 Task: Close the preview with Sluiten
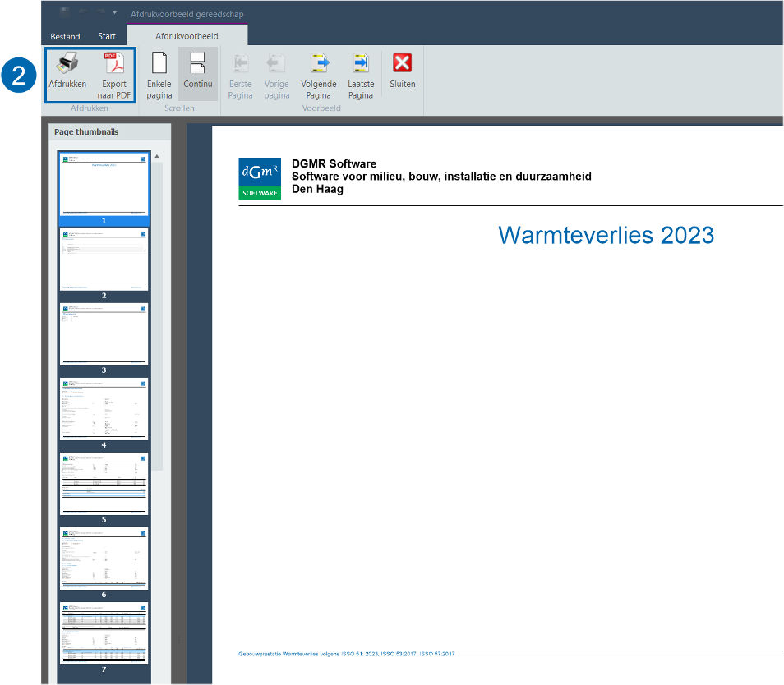[x=402, y=69]
